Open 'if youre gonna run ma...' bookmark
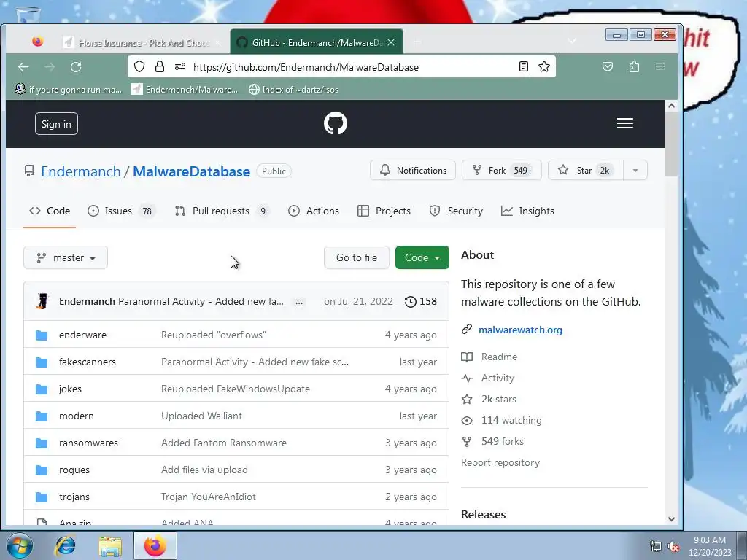 click(x=69, y=90)
